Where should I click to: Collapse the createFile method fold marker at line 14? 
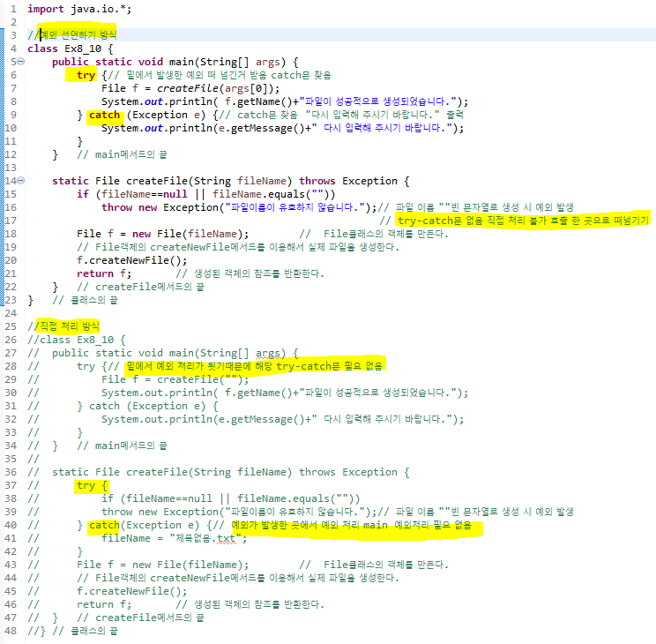[21, 181]
